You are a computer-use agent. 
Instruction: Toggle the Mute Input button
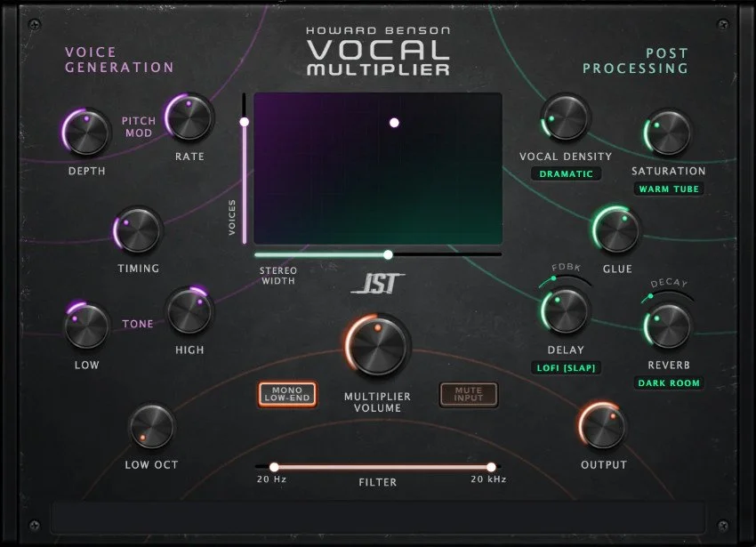click(468, 394)
